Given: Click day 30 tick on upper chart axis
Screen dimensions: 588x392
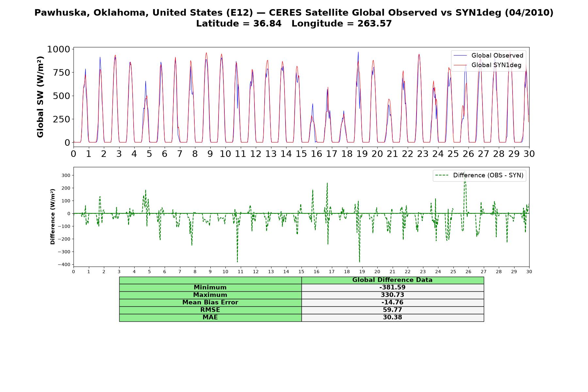Looking at the screenshot, I should [x=529, y=154].
